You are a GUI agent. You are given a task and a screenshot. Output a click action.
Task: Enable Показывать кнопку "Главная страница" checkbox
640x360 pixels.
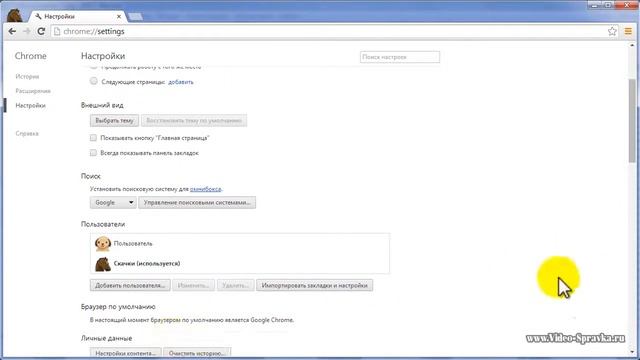93,138
